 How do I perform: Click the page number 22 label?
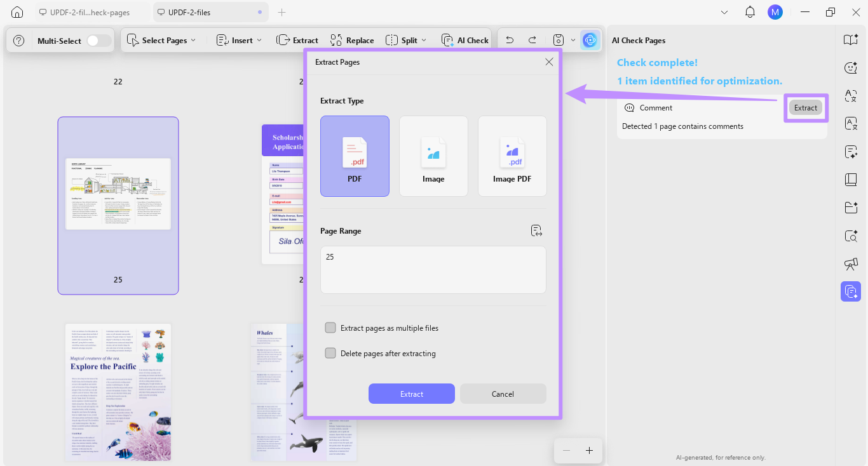(x=118, y=82)
